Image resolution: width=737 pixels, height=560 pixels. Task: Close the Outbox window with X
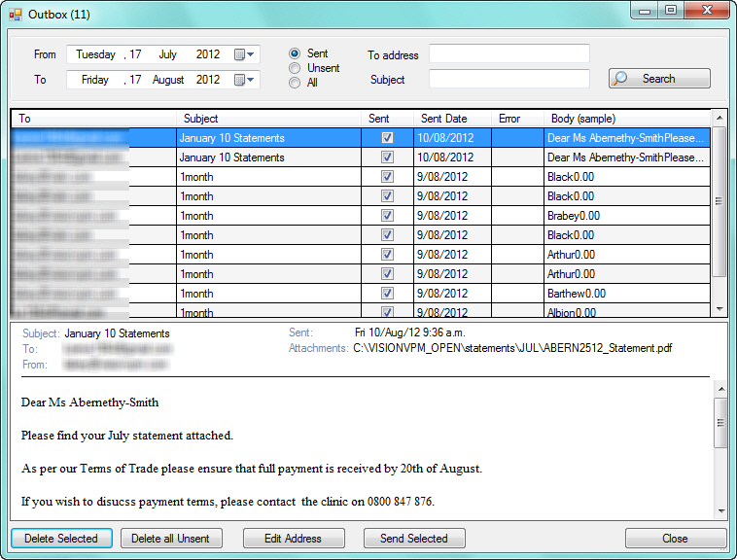pos(707,11)
